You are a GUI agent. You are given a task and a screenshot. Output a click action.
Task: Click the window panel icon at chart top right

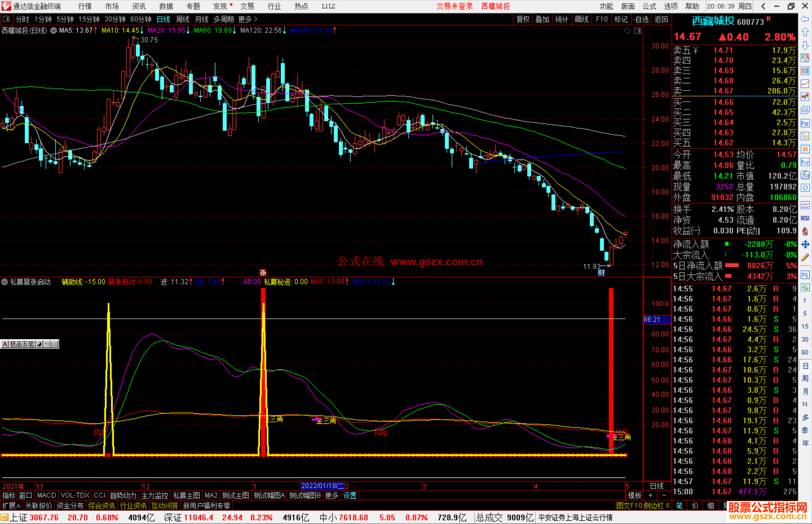click(638, 31)
